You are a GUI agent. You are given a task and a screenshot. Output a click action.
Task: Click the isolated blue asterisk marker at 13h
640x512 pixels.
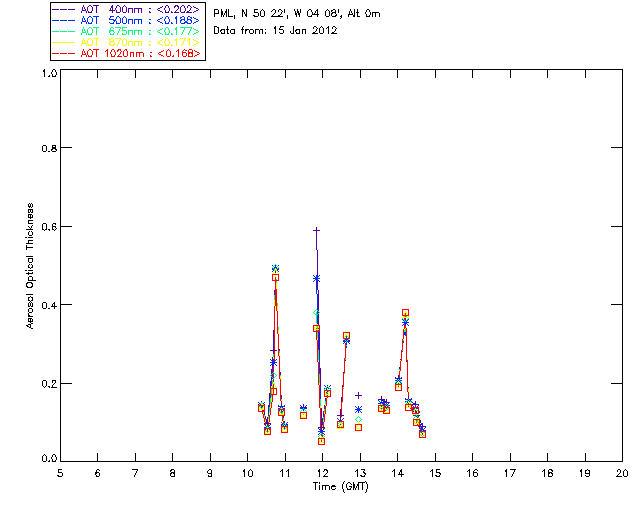click(358, 410)
